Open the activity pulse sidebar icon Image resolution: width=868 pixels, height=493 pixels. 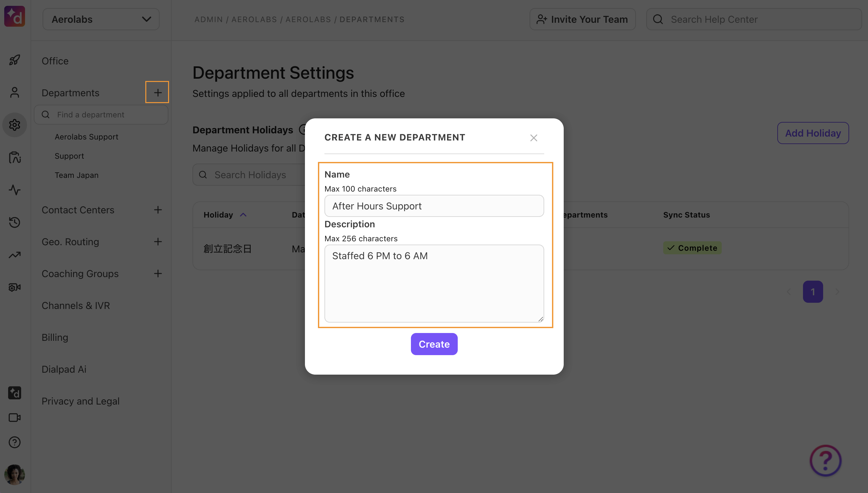15,190
